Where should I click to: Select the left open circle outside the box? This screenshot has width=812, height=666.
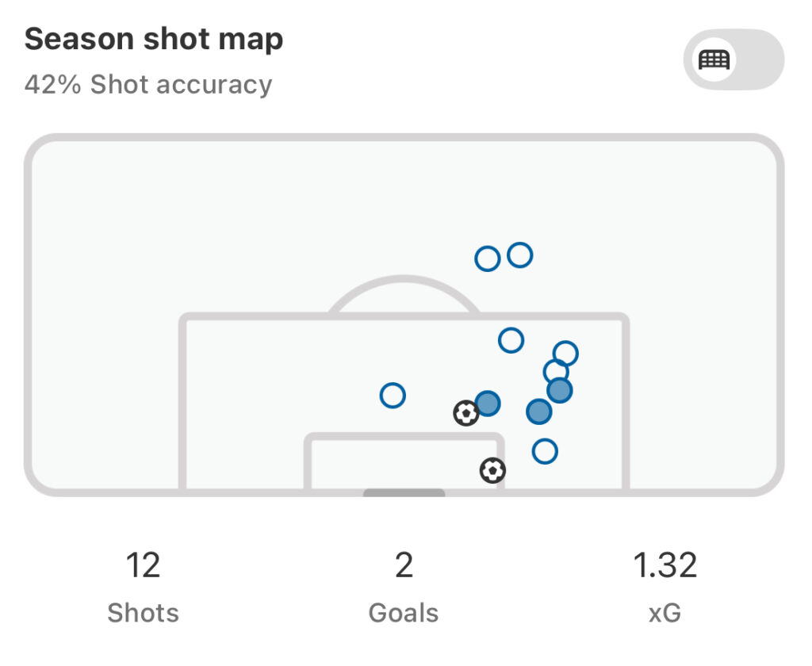[x=488, y=259]
